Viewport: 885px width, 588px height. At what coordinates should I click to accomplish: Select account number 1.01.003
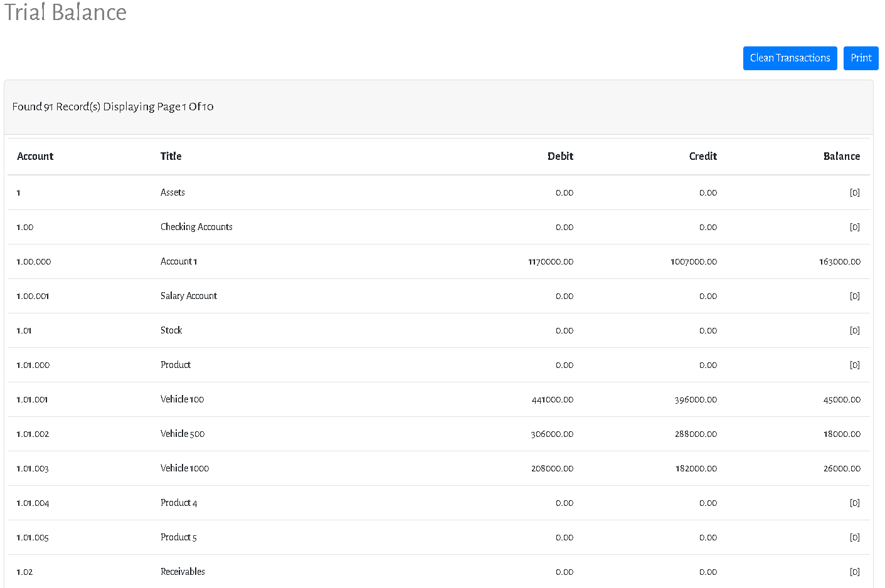[33, 468]
